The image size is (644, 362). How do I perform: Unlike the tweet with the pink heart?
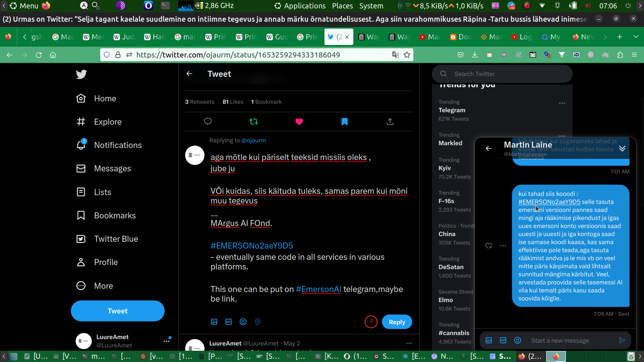[x=299, y=121]
